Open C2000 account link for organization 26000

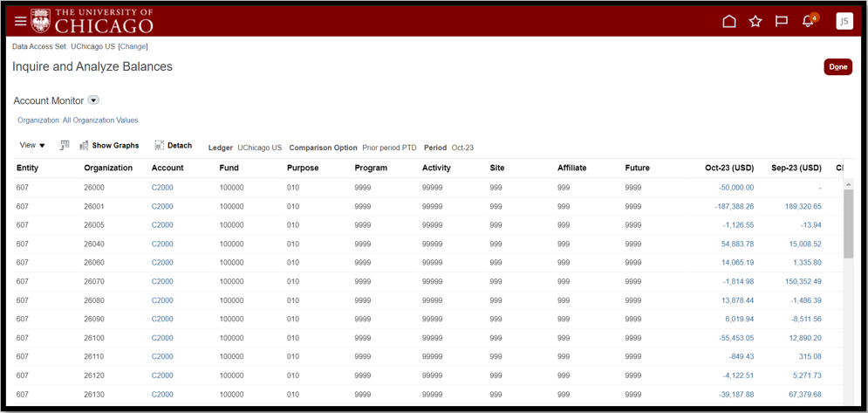[x=162, y=188]
